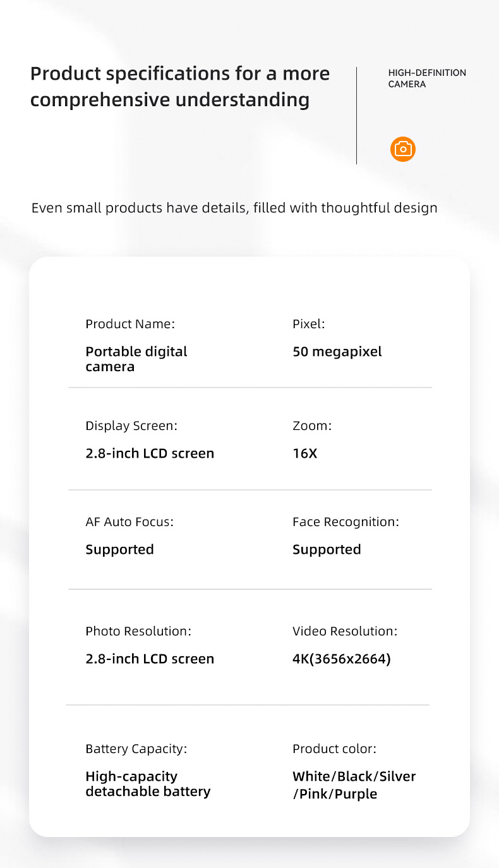Screen dimensions: 499x868
Task: Click the "Product Name:" label
Action: [130, 324]
